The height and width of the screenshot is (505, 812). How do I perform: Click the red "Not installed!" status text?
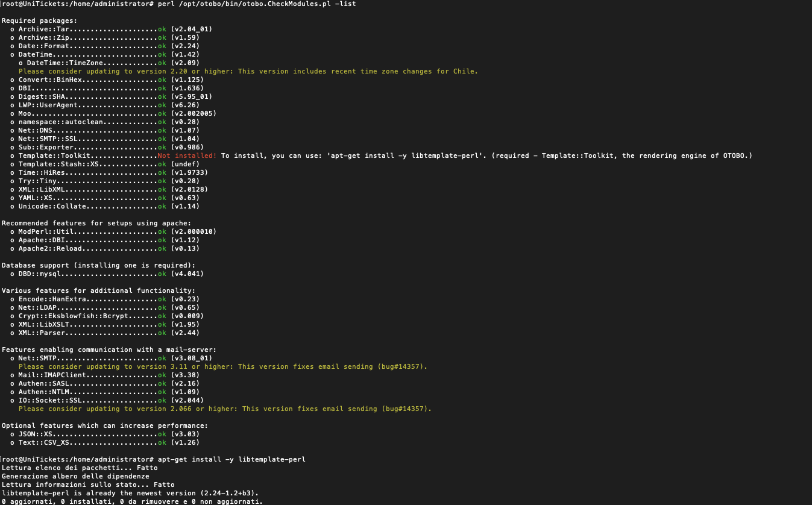187,155
